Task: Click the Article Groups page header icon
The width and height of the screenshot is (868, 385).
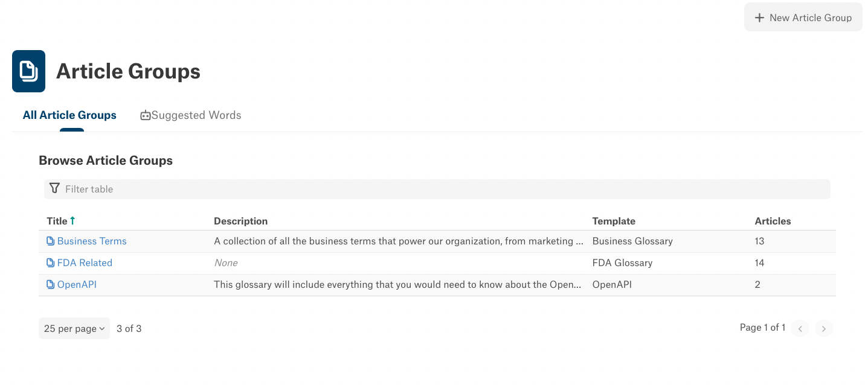Action: [28, 71]
